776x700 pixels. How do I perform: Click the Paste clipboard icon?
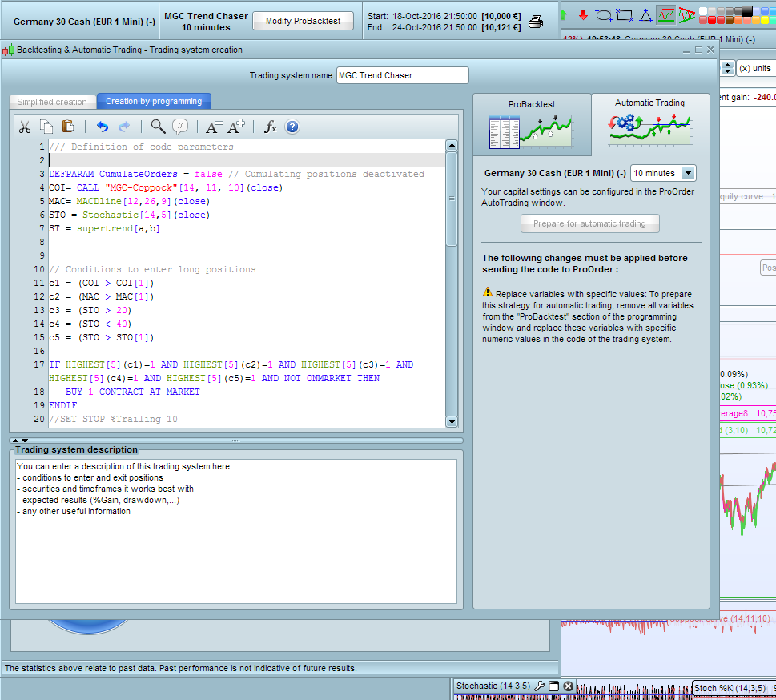click(68, 127)
